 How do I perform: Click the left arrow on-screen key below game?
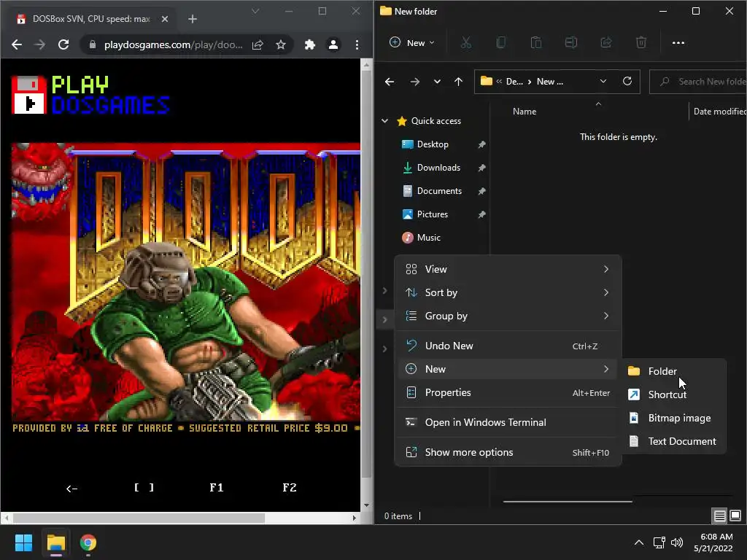pyautogui.click(x=71, y=488)
